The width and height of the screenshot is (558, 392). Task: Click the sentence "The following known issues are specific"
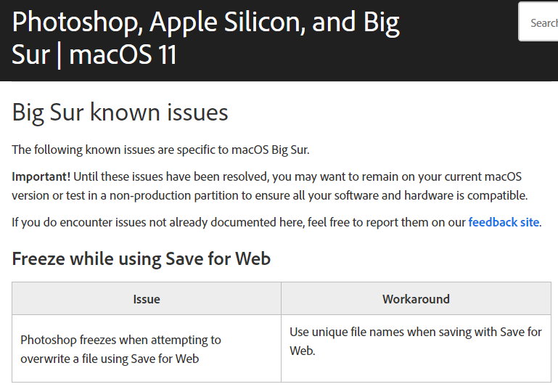120,150
